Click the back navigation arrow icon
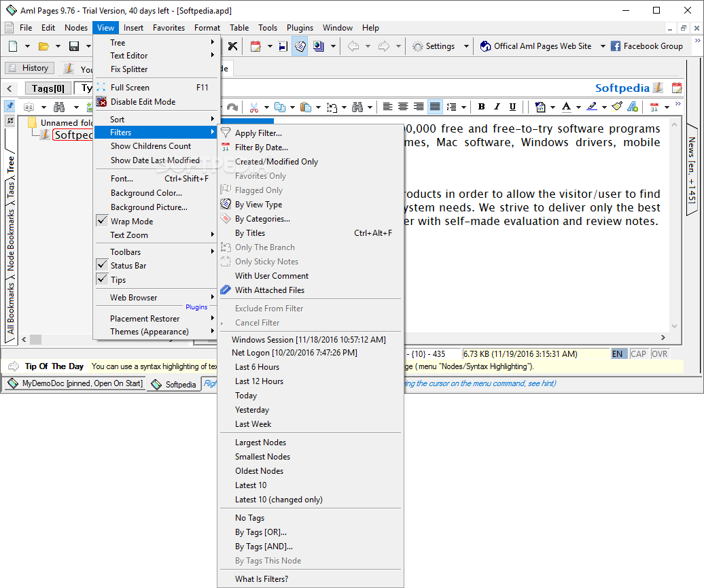Viewport: 704px width, 588px height. [x=353, y=46]
